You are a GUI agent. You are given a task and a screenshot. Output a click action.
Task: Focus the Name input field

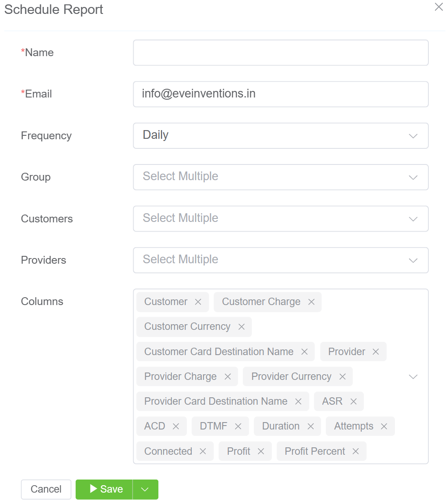click(x=281, y=53)
